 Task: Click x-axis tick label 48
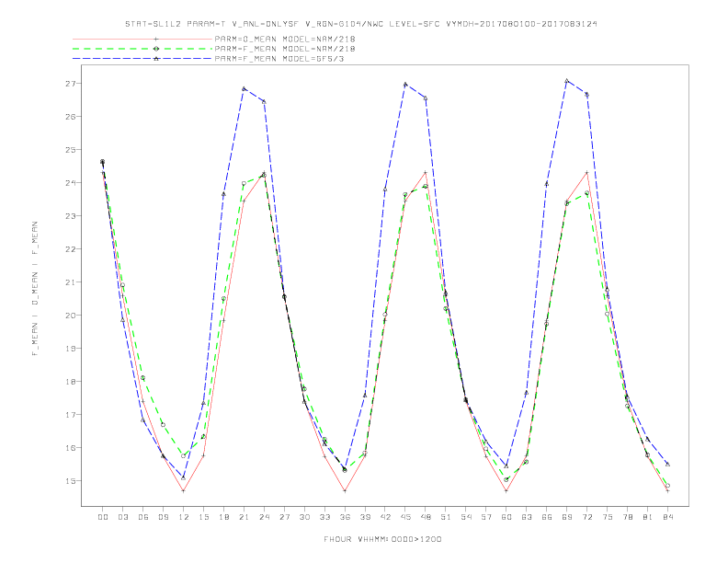point(426,517)
